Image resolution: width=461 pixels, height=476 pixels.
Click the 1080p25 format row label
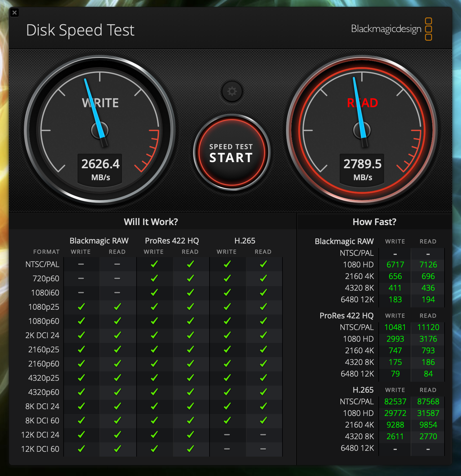click(44, 307)
